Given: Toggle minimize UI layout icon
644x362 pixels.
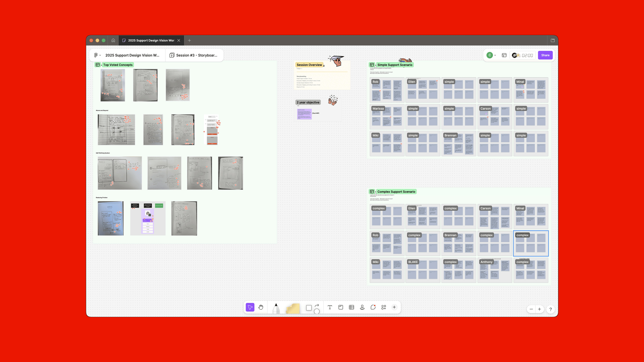Looking at the screenshot, I should (504, 55).
